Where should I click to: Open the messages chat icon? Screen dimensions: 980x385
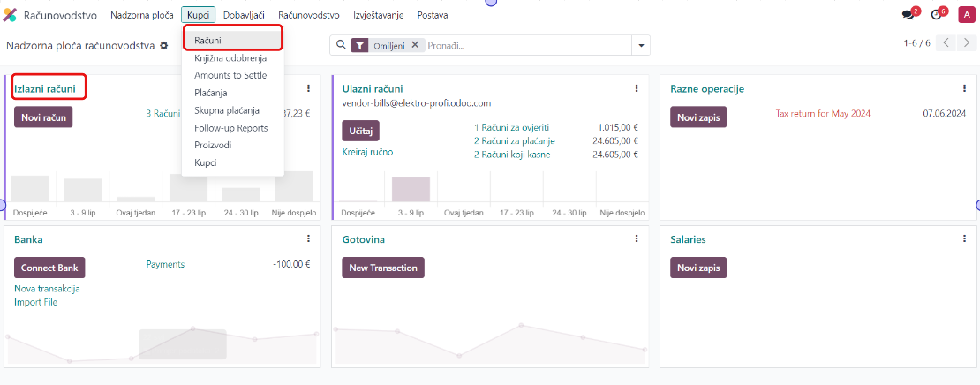click(908, 15)
